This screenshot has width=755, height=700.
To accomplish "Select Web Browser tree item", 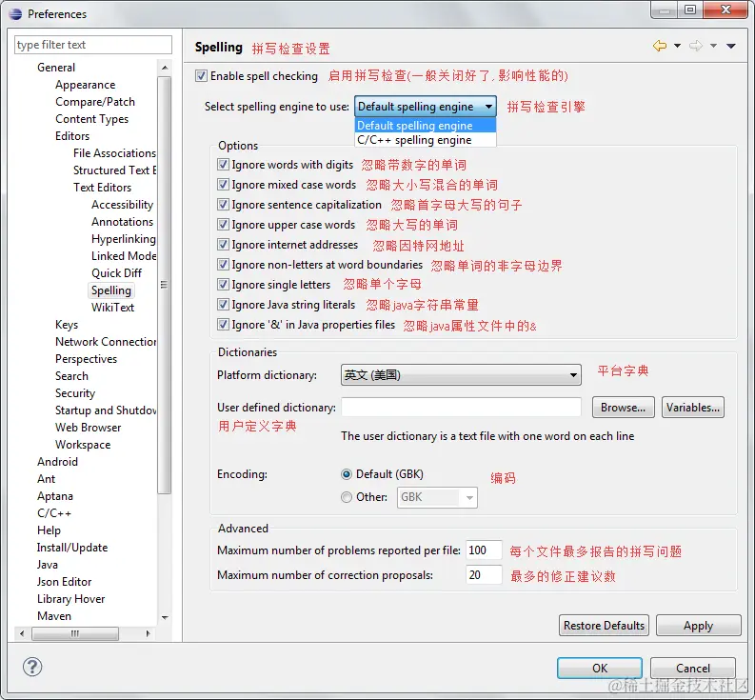I will click(x=89, y=428).
